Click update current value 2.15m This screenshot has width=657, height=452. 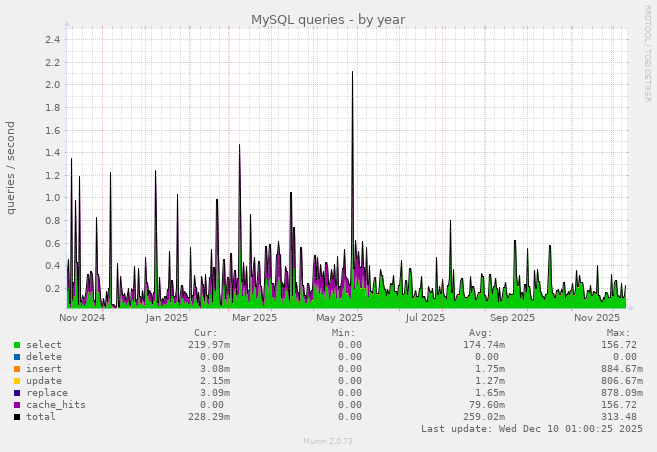coord(215,381)
